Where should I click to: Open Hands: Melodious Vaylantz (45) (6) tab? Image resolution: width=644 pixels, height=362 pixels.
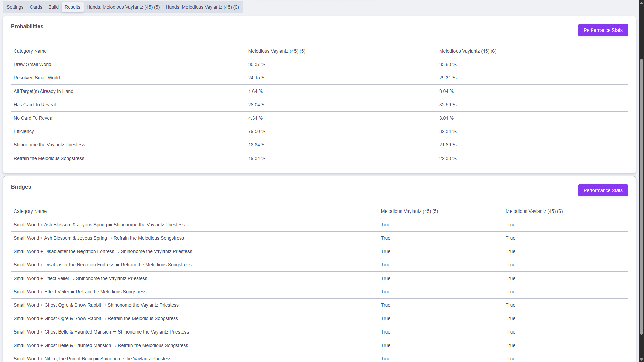click(202, 7)
